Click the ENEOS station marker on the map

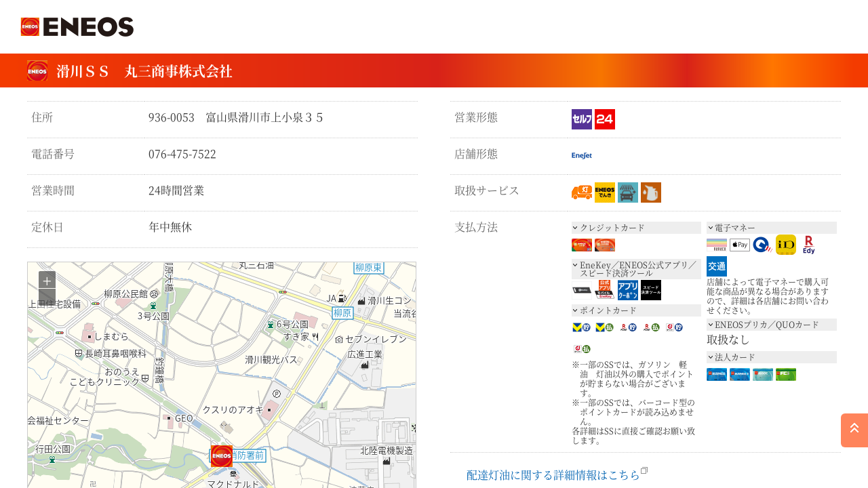(221, 456)
